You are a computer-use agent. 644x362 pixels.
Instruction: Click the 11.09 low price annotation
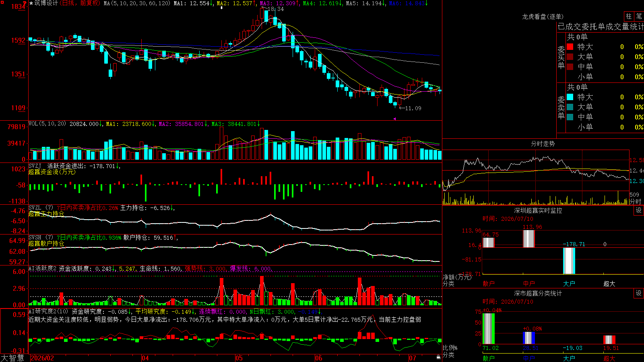coord(413,108)
